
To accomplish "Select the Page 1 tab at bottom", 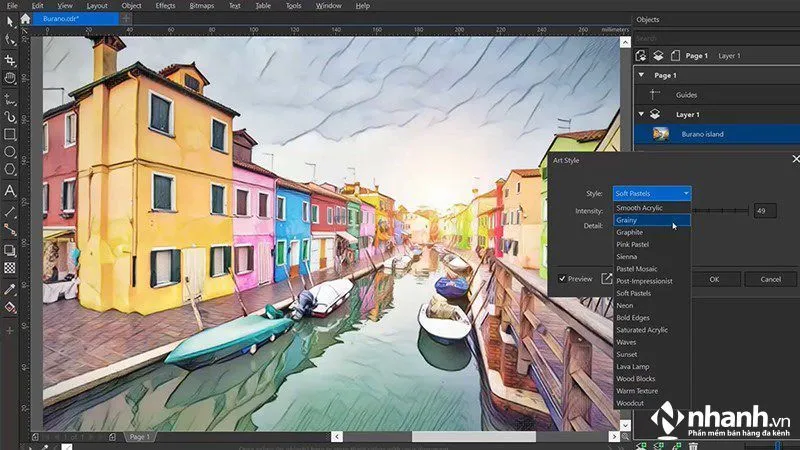I will click(x=140, y=437).
